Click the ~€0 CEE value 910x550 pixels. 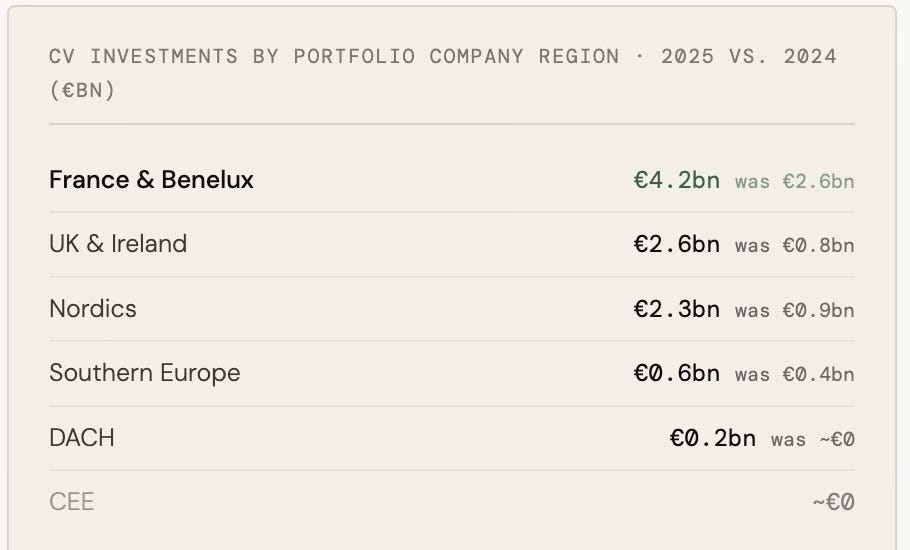(x=833, y=502)
